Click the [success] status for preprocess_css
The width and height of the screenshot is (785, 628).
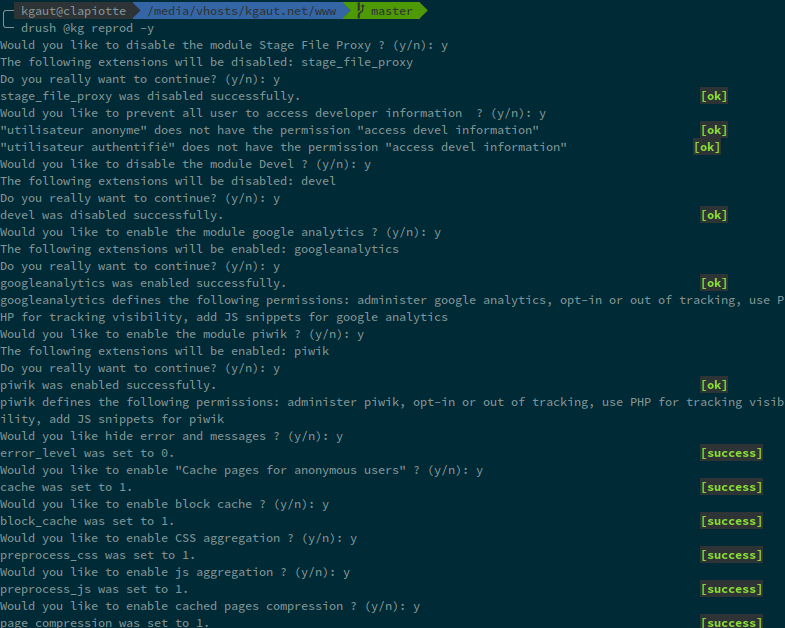[x=731, y=556]
